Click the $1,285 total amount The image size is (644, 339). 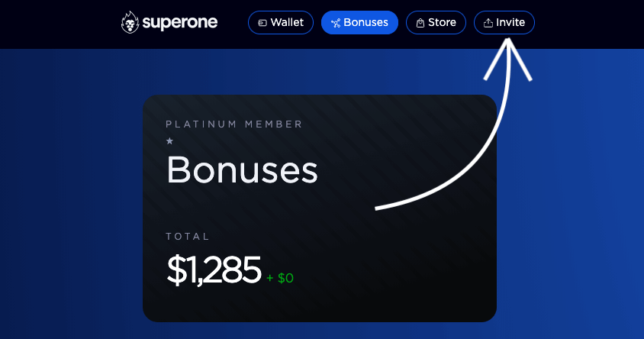(214, 270)
